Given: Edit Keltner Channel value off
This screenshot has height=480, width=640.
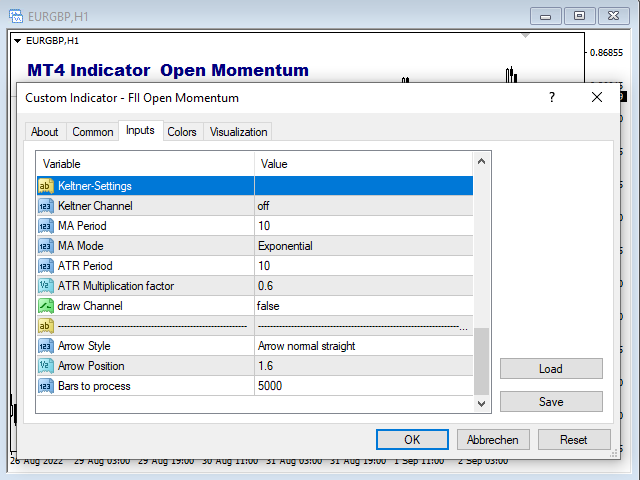Looking at the screenshot, I should [363, 206].
